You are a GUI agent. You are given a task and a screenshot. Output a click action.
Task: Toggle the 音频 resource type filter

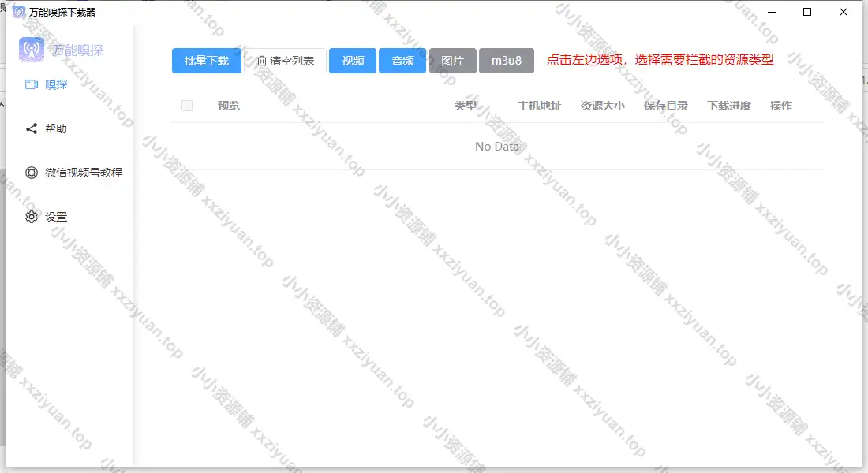pos(402,61)
